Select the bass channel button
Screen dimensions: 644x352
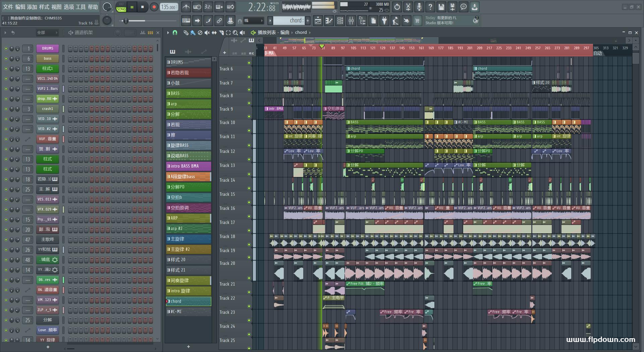(48, 58)
